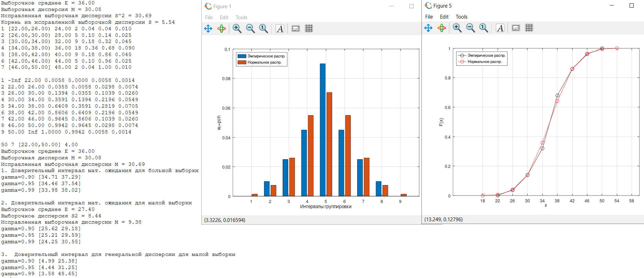644x278 pixels.
Task: Toggle axes visibility in Figure 1
Action: coord(296,29)
